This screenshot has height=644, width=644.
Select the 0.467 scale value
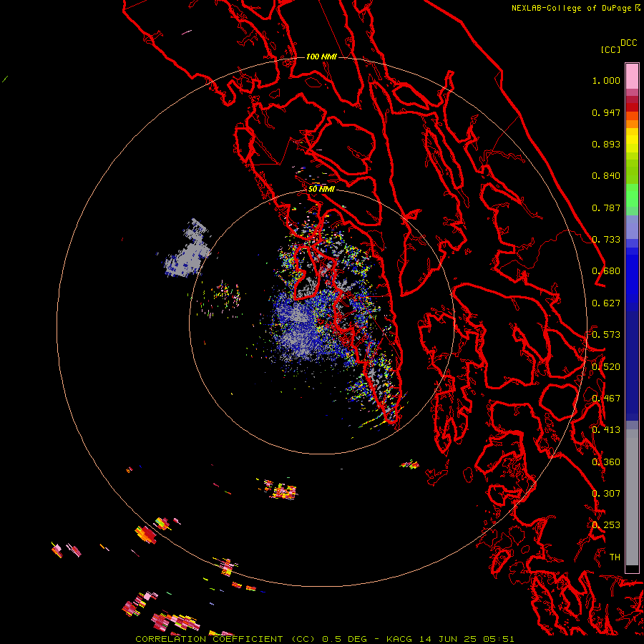pyautogui.click(x=606, y=399)
